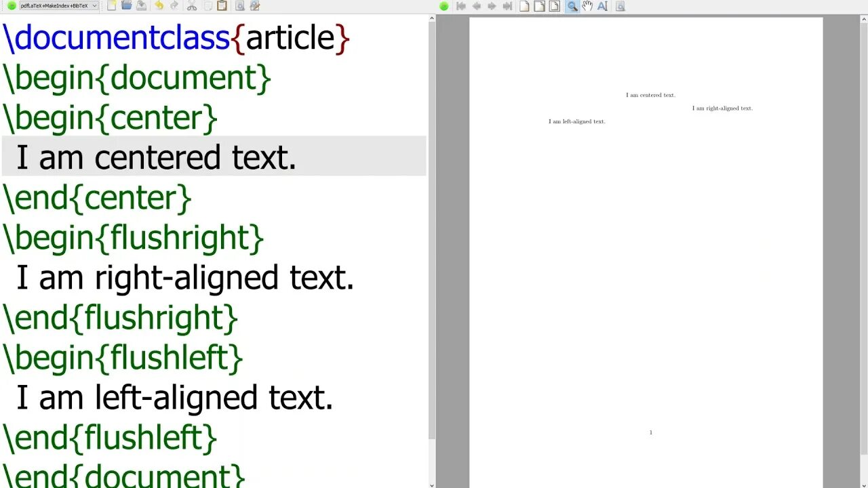Set preview zoom to actual size
Image resolution: width=868 pixels, height=488 pixels.
[x=524, y=6]
